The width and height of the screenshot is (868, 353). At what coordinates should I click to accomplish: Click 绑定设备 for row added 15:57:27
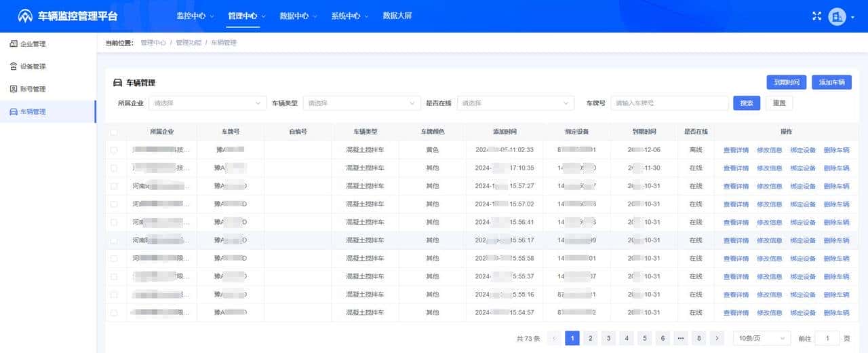point(803,186)
